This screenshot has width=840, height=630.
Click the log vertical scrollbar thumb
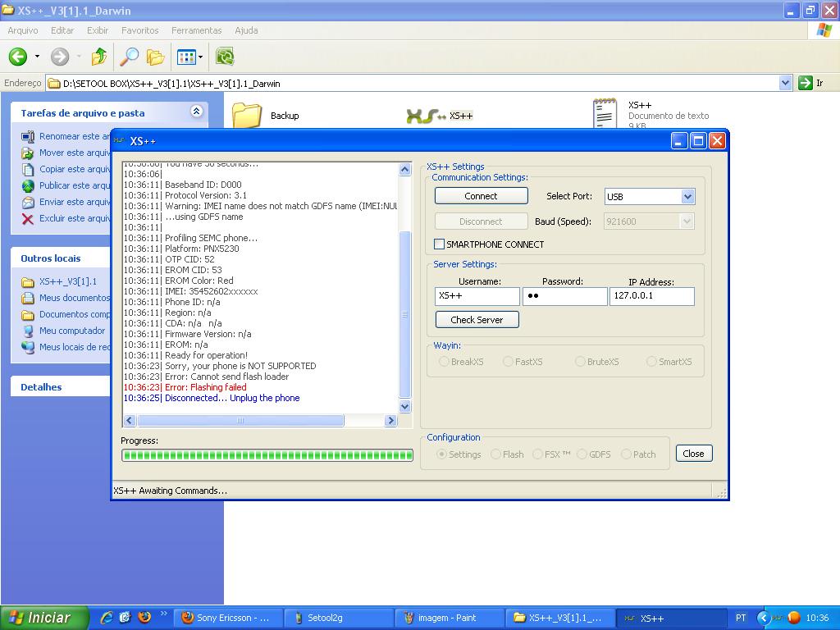[x=405, y=315]
